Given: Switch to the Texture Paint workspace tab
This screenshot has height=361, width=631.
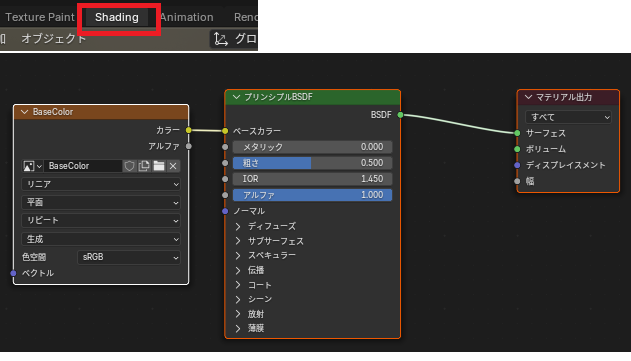Looking at the screenshot, I should click(x=40, y=17).
